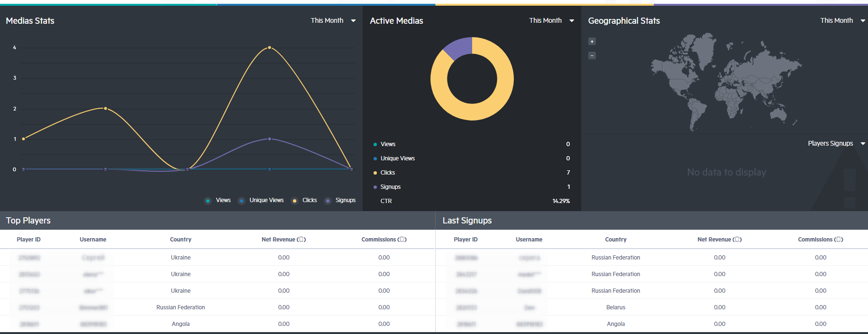Select the peak Clicks data point at 4
The height and width of the screenshot is (334, 868).
[269, 47]
